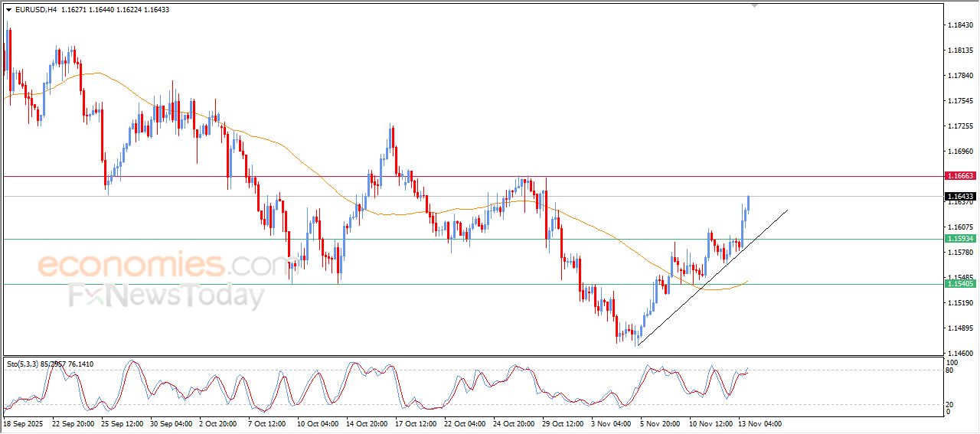Click the 3 Nov 04:00 time label
The image size is (980, 434).
612,423
